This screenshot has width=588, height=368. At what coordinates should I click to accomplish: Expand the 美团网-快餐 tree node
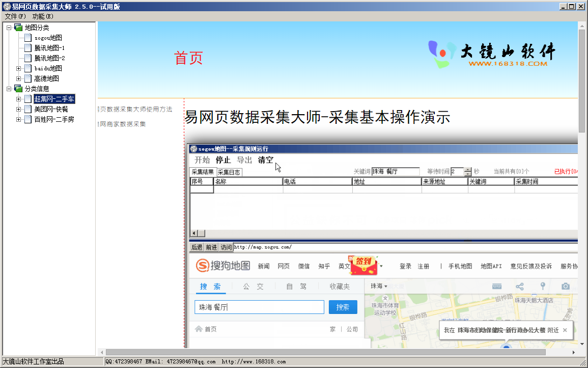coord(19,109)
